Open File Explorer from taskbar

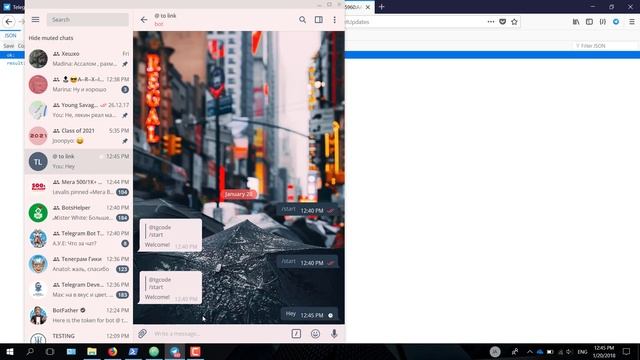click(92, 351)
